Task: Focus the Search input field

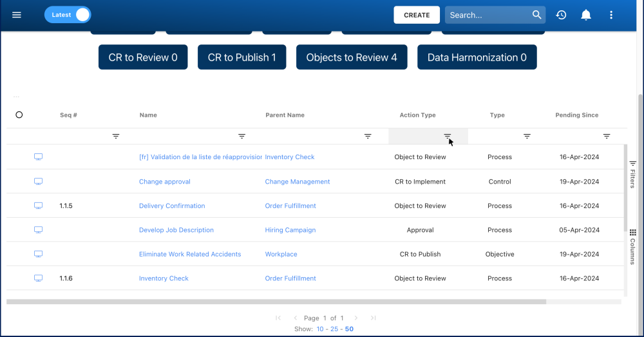Action: pyautogui.click(x=488, y=15)
